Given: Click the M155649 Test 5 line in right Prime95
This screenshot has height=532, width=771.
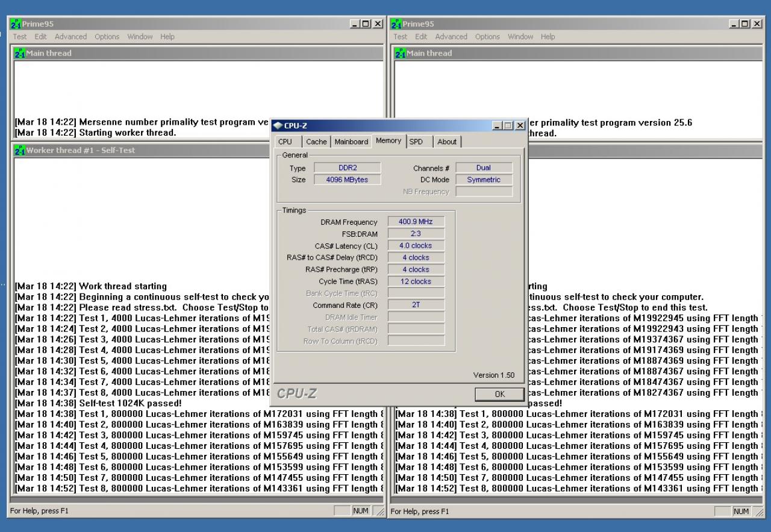Looking at the screenshot, I should tap(578, 456).
